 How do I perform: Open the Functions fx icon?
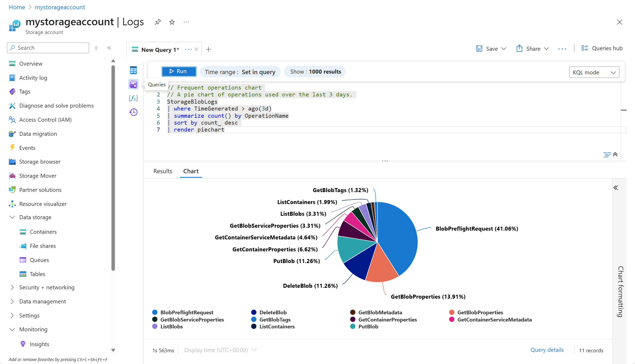133,98
